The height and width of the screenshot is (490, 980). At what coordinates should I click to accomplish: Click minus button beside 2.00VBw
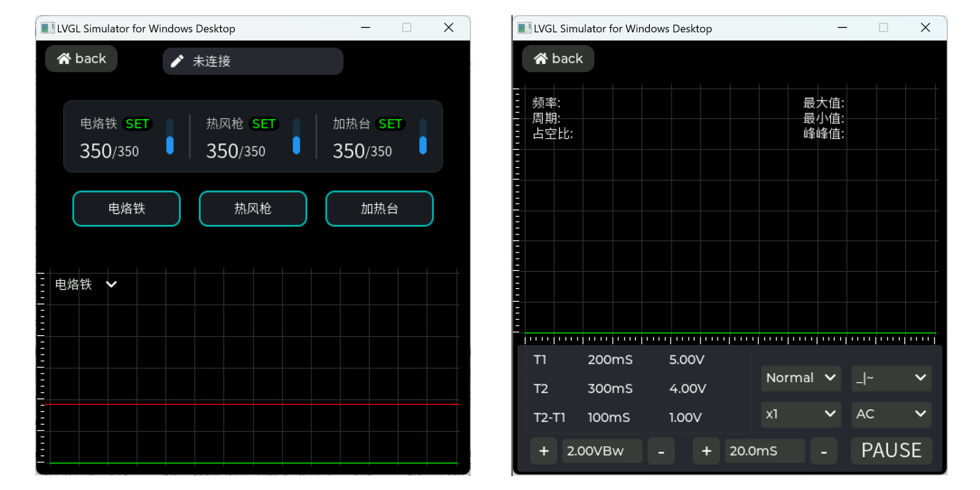pyautogui.click(x=661, y=451)
